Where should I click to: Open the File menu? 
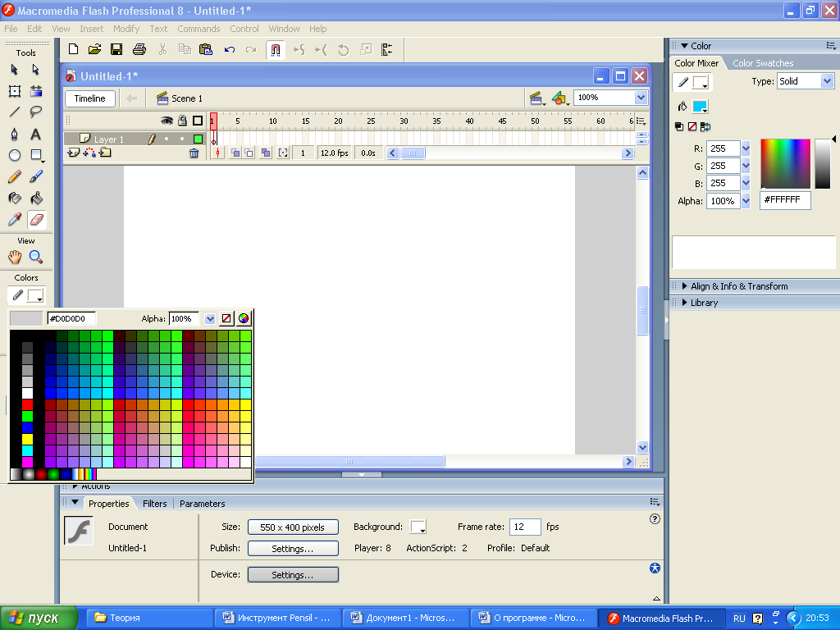click(11, 29)
